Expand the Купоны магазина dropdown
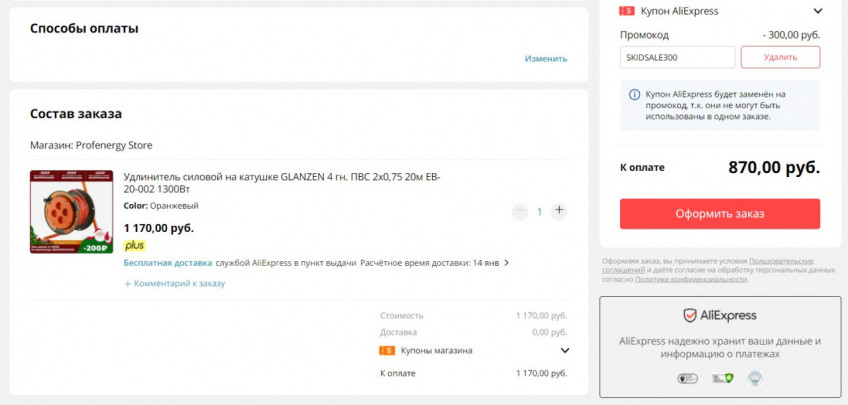848x405 pixels. pyautogui.click(x=565, y=351)
